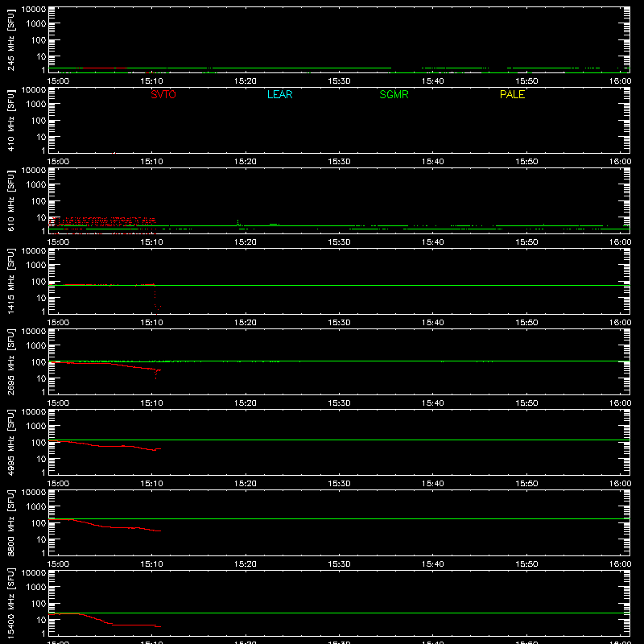Select the 1415 MHz [SFU] axis title
The width and height of the screenshot is (644, 644).
(11, 281)
